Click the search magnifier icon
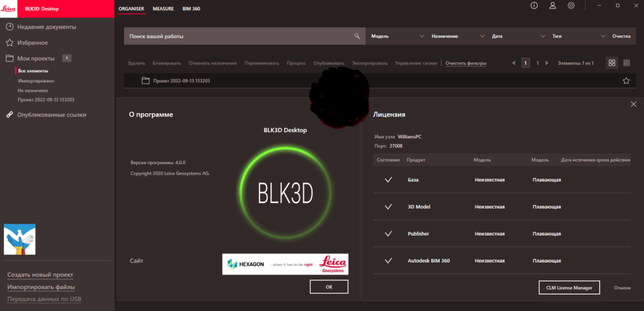Screen dimensions: 644x311 coord(357,36)
